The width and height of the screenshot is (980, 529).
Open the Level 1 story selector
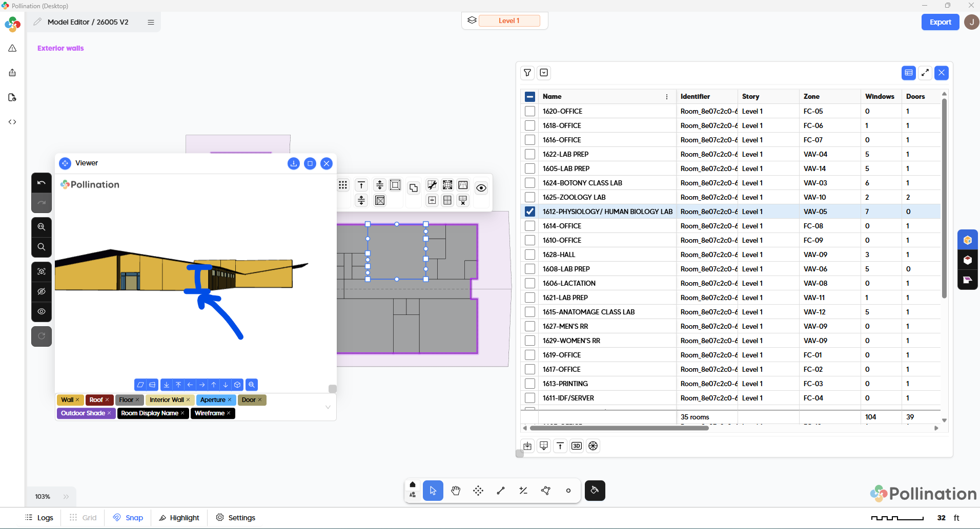click(509, 21)
